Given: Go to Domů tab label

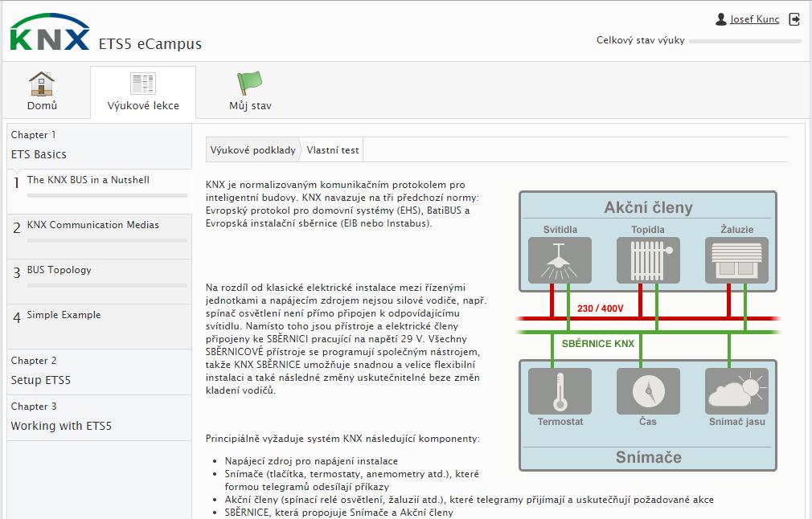Looking at the screenshot, I should click(x=42, y=105).
